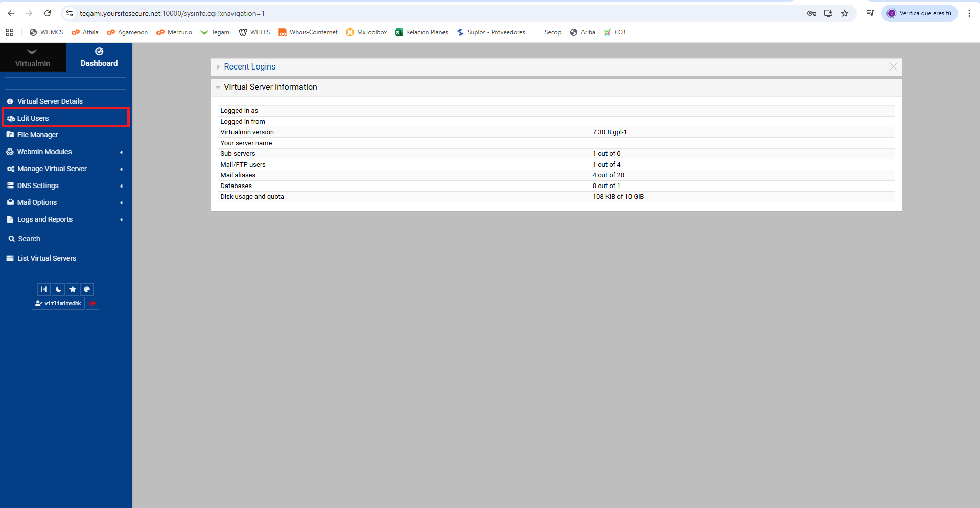
Task: Open favorites with the star icon
Action: [73, 289]
